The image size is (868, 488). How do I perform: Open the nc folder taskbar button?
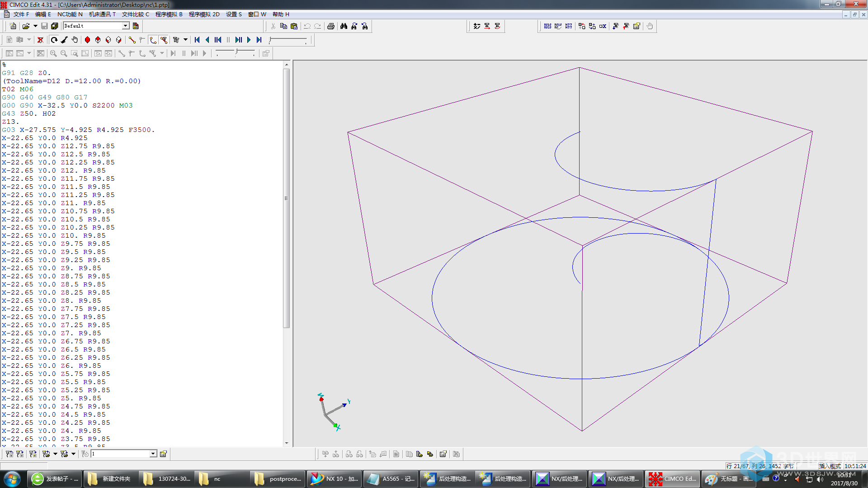(x=222, y=479)
